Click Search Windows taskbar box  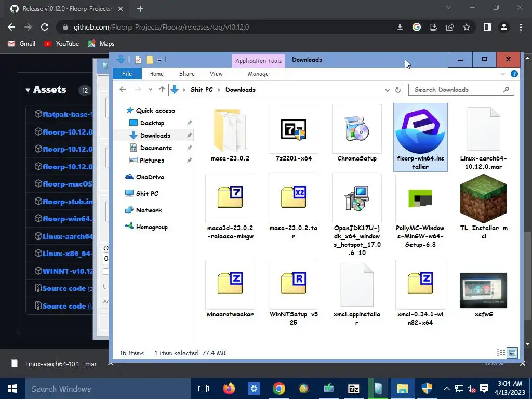coord(108,389)
